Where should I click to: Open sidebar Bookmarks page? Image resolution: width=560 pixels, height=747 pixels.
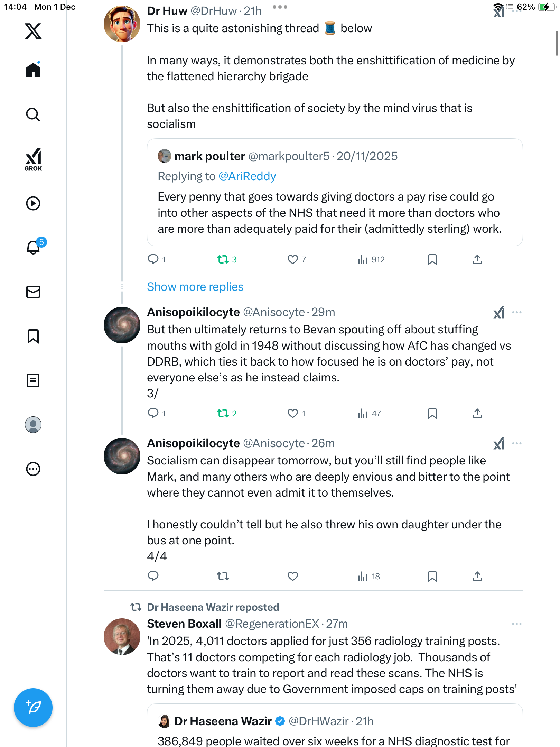click(x=33, y=336)
